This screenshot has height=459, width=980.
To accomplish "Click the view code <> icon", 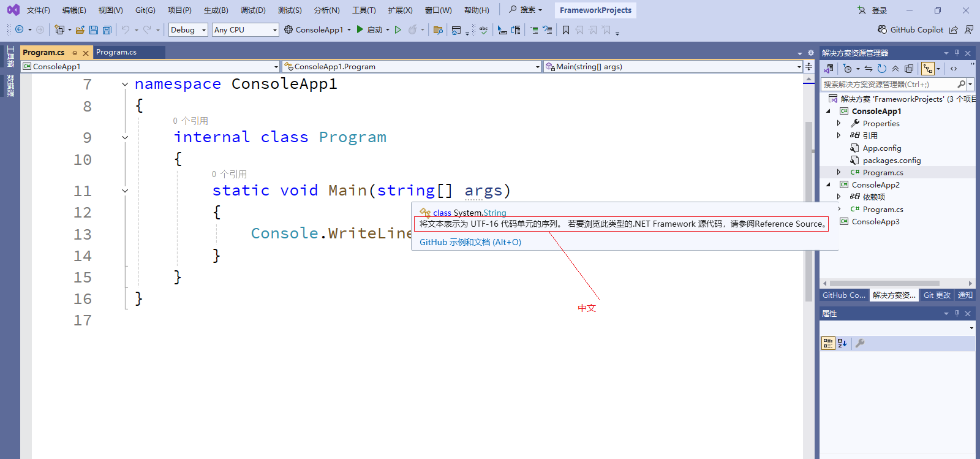I will (x=954, y=69).
